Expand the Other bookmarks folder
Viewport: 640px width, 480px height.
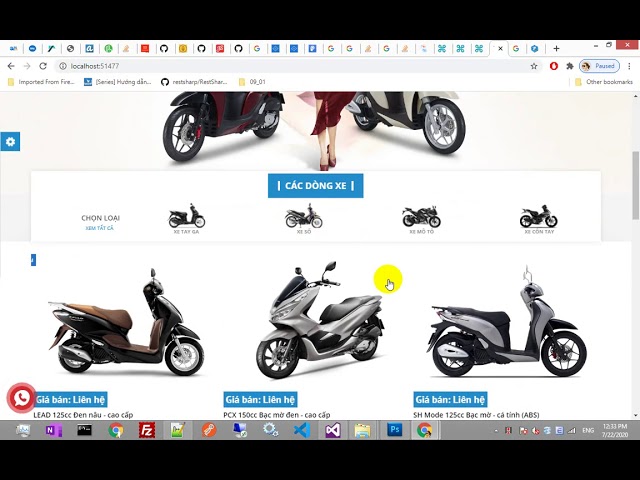(604, 82)
